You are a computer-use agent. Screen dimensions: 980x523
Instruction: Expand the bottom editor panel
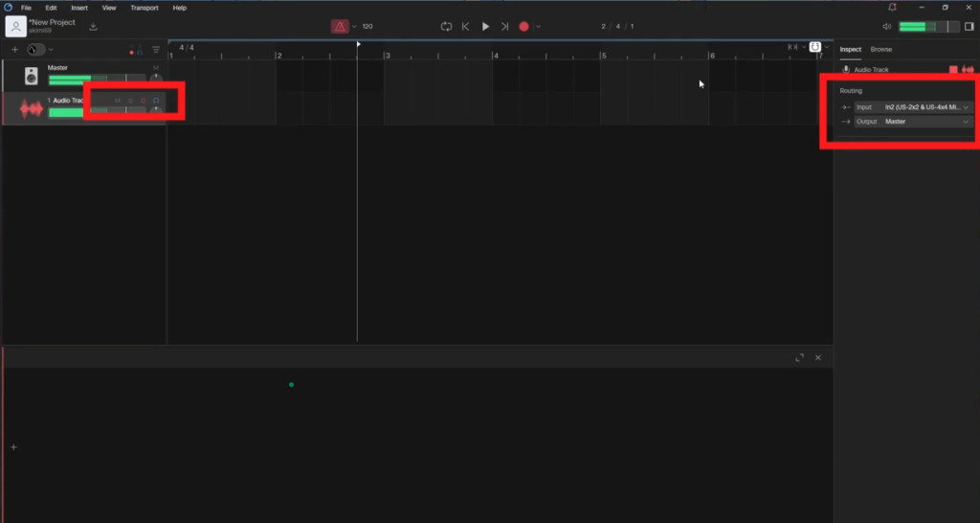[x=799, y=357]
